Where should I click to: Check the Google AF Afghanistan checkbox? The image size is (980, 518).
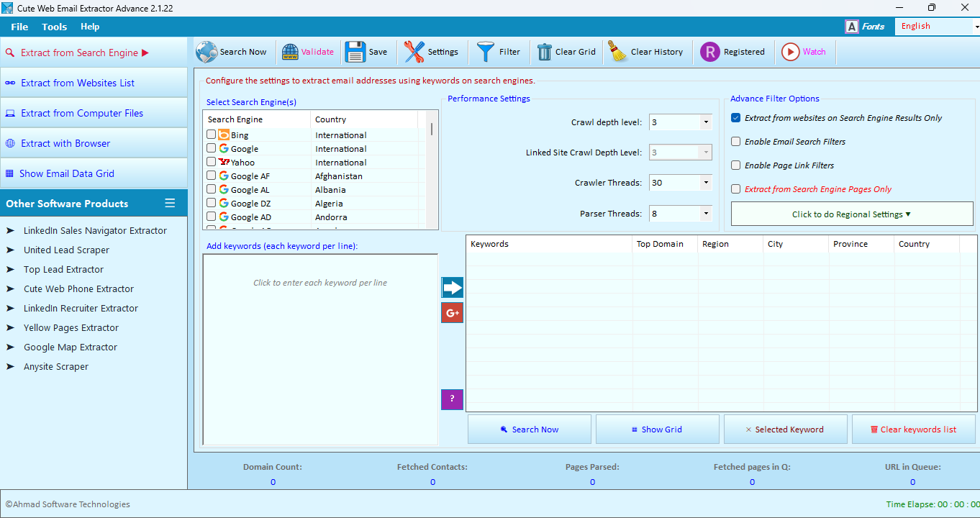[211, 176]
